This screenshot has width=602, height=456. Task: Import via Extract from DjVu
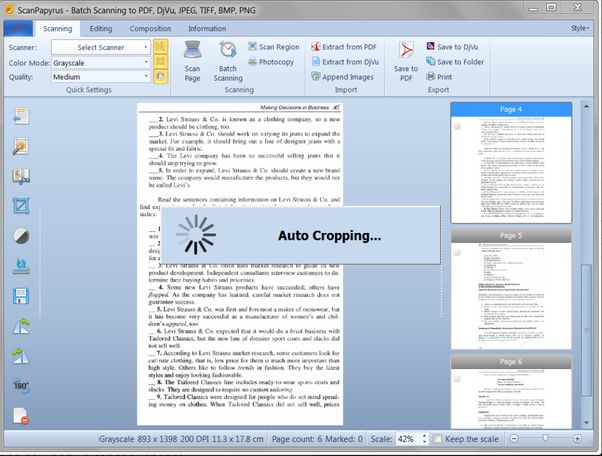pos(345,62)
